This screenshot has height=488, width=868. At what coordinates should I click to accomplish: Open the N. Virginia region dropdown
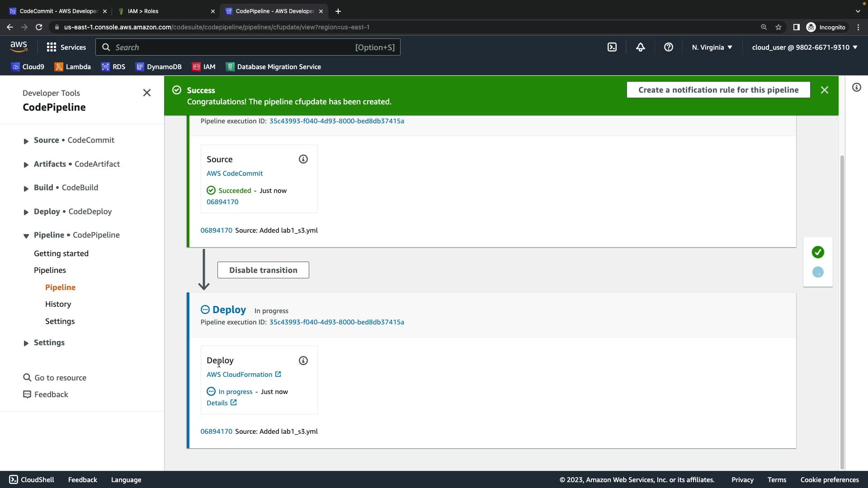712,47
